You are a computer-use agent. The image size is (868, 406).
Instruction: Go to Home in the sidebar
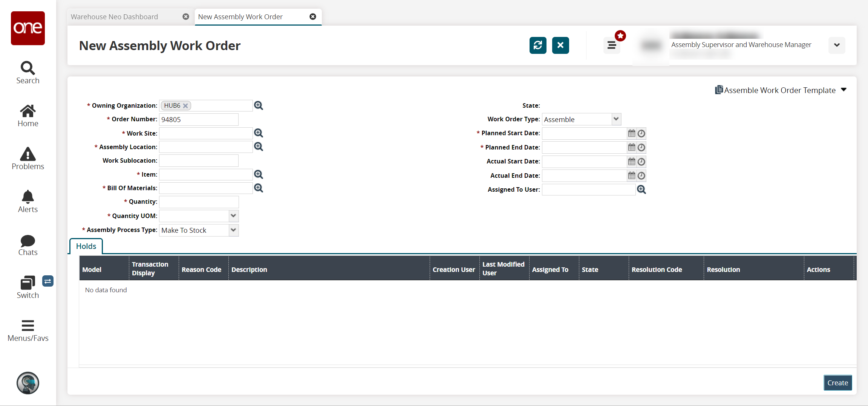pyautogui.click(x=28, y=111)
